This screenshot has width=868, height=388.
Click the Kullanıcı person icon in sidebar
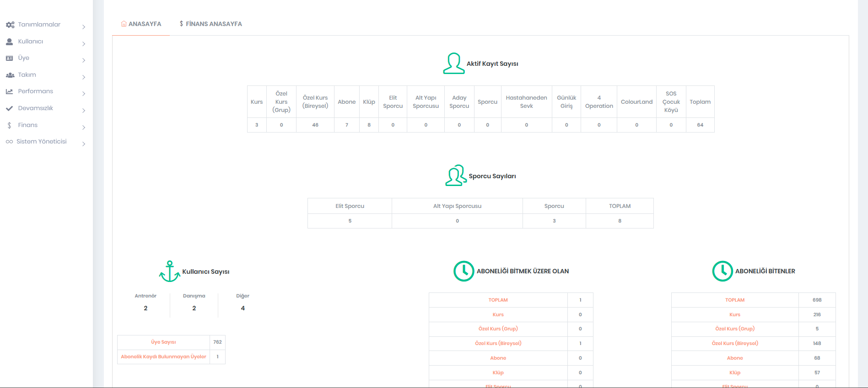tap(9, 42)
